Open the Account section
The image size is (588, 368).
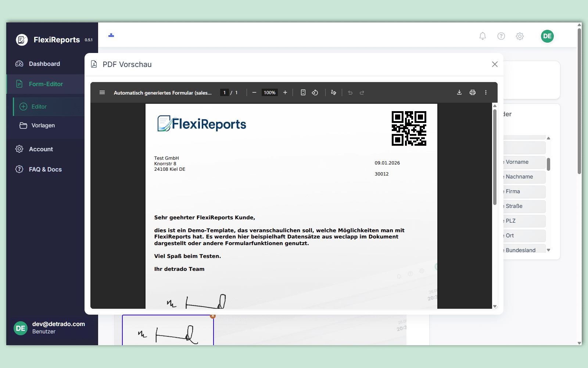coord(41,149)
